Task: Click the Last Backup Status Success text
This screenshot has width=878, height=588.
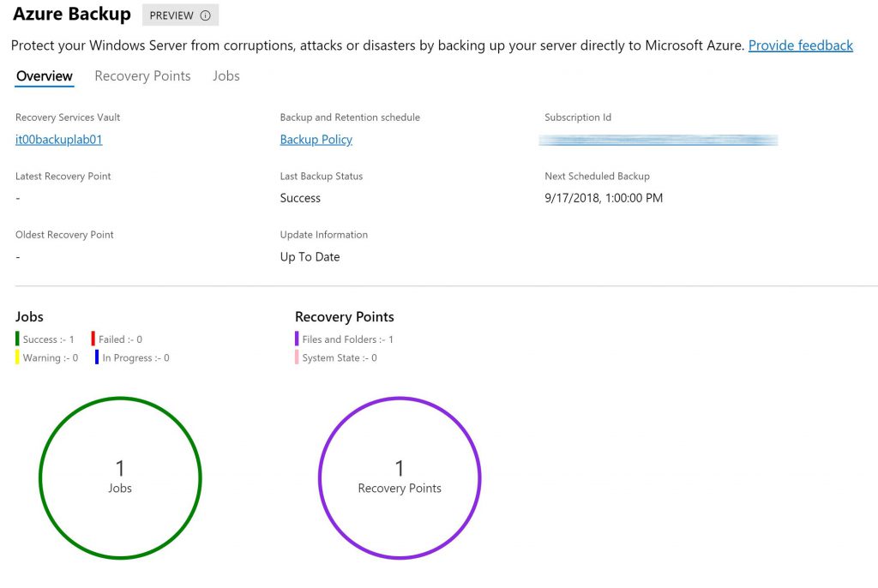Action: tap(300, 198)
